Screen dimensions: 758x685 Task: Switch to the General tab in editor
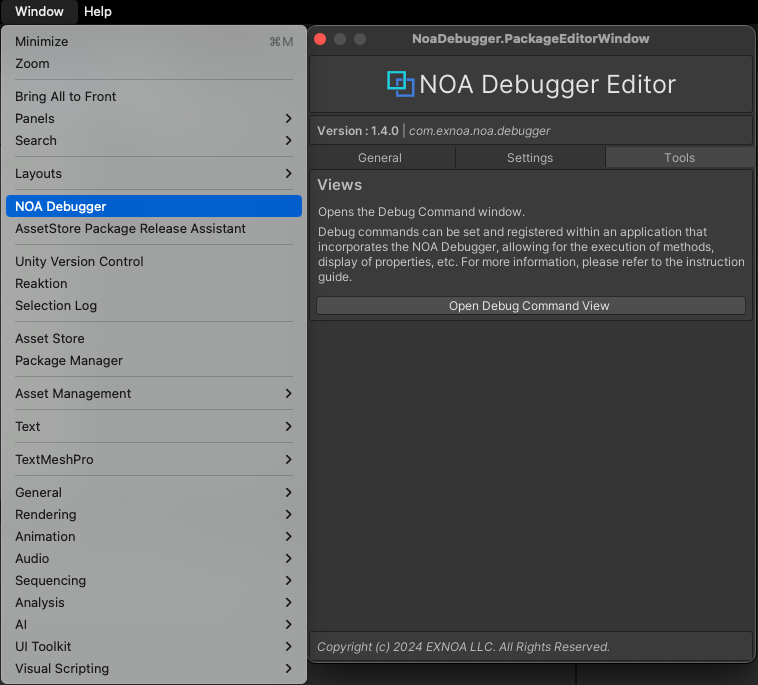tap(380, 158)
